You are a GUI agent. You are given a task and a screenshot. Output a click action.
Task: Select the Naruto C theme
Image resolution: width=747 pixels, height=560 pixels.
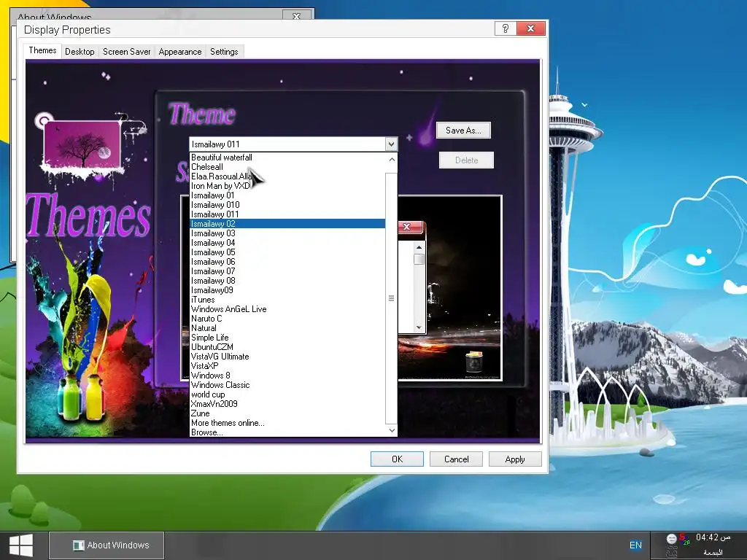click(x=287, y=319)
